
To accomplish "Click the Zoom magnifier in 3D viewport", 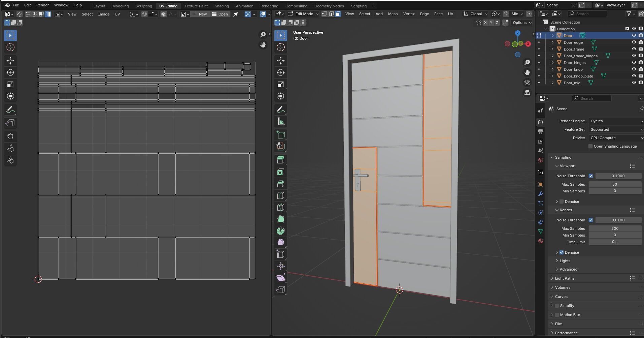I will click(527, 62).
